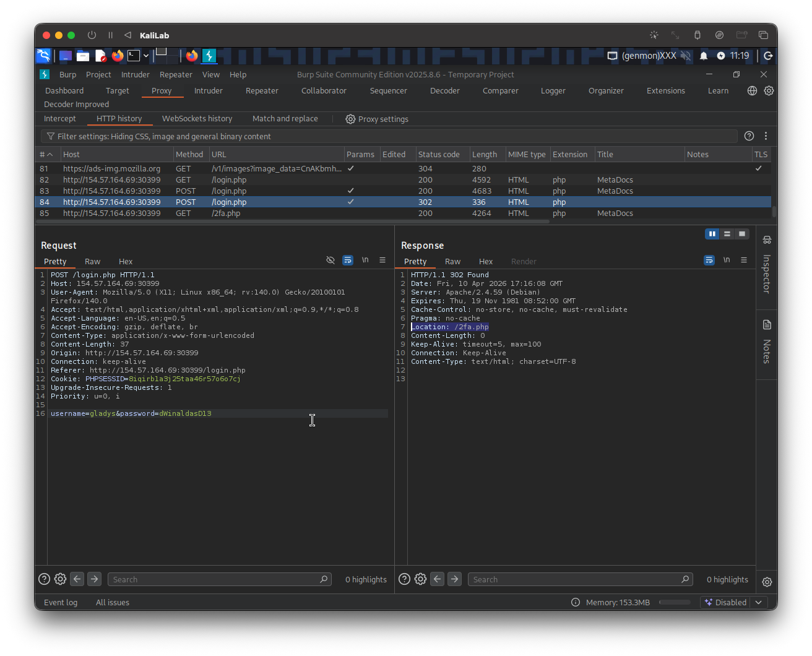The width and height of the screenshot is (812, 656).
Task: Open the Burp globe icon in top bar
Action: tap(752, 90)
